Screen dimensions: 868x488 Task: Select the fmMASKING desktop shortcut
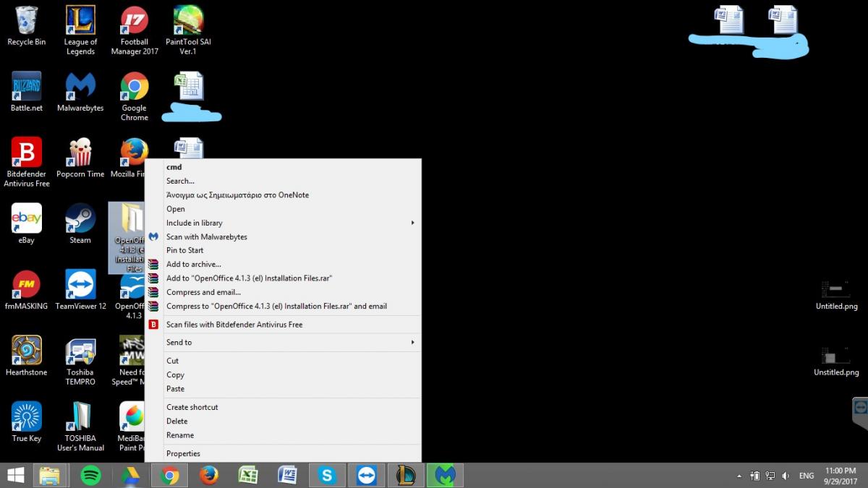pyautogui.click(x=26, y=290)
